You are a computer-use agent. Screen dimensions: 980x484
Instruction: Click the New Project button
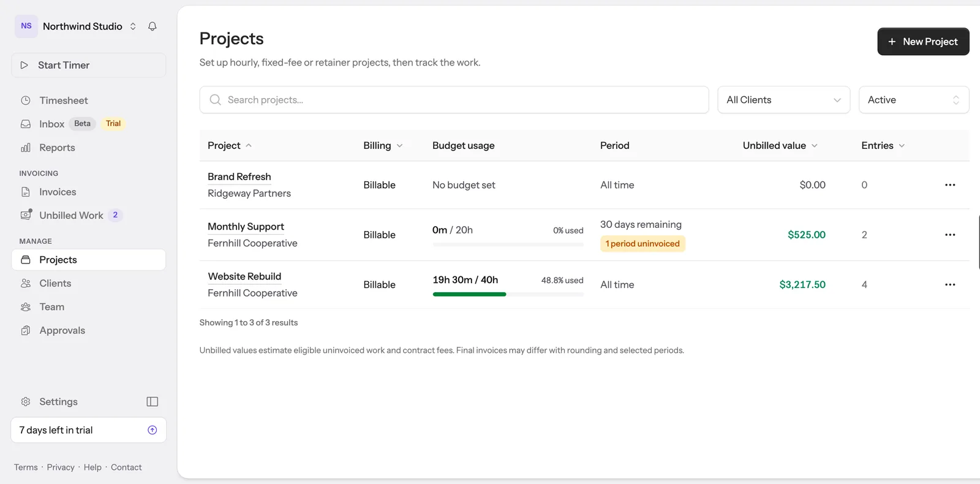point(923,42)
